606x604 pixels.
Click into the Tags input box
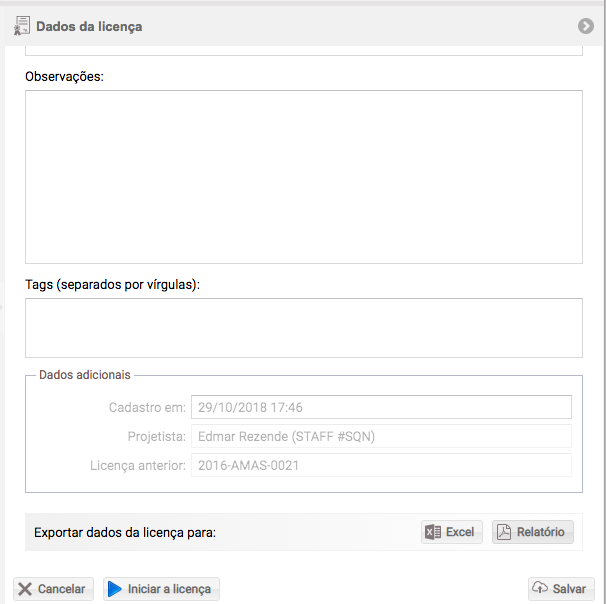coord(304,328)
